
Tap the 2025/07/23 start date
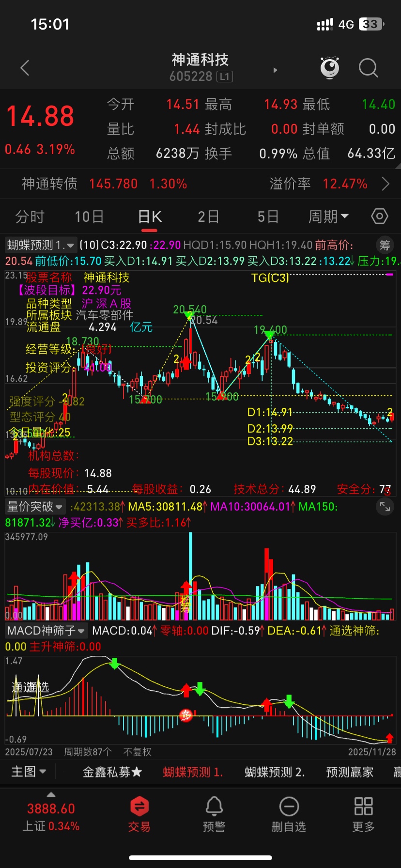point(29,752)
